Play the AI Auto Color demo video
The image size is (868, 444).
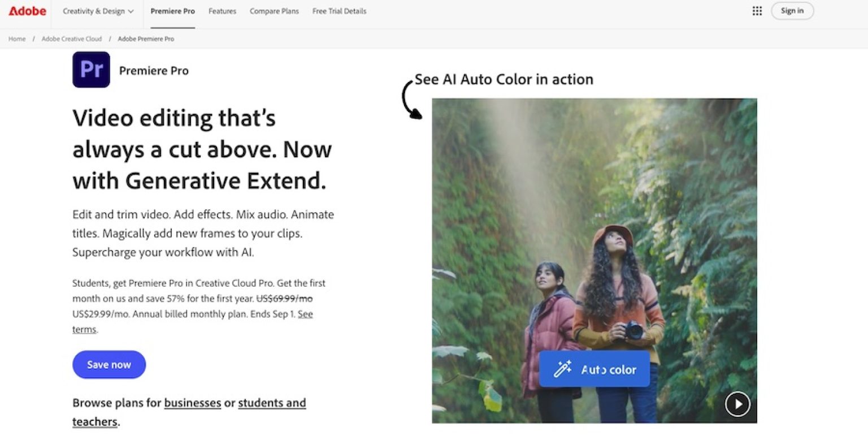(737, 404)
